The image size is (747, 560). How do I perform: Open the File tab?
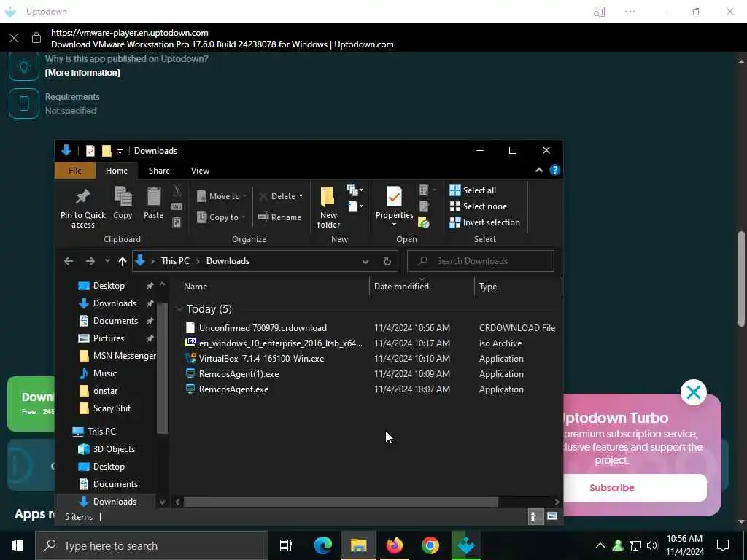(75, 171)
